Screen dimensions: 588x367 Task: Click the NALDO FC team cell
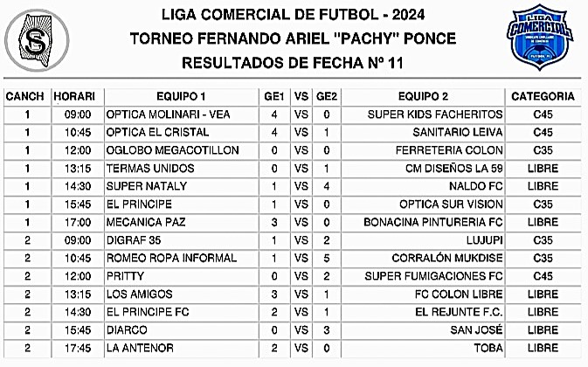423,186
